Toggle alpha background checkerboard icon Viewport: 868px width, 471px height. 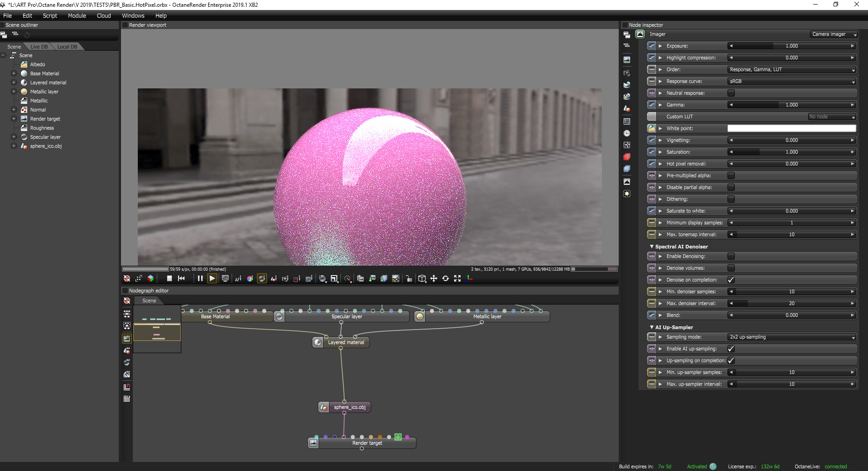pos(396,279)
